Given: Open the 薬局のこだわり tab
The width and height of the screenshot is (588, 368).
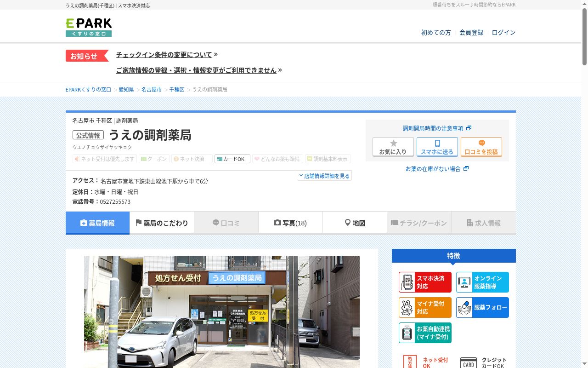Looking at the screenshot, I should (162, 223).
